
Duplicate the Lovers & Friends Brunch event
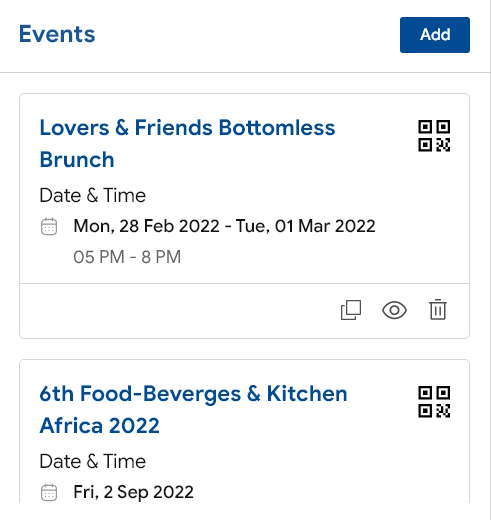pyautogui.click(x=351, y=310)
